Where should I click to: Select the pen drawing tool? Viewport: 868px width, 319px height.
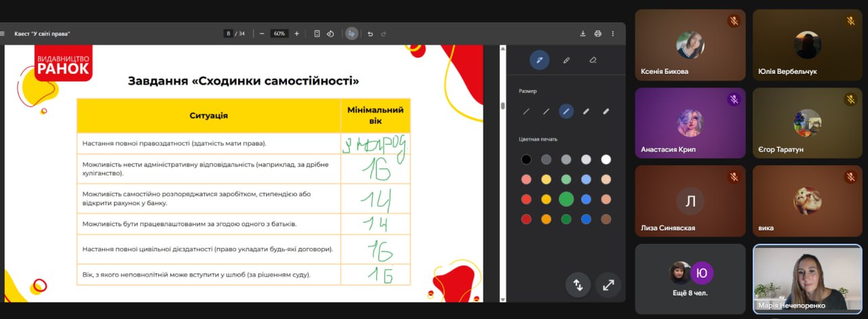pos(540,60)
